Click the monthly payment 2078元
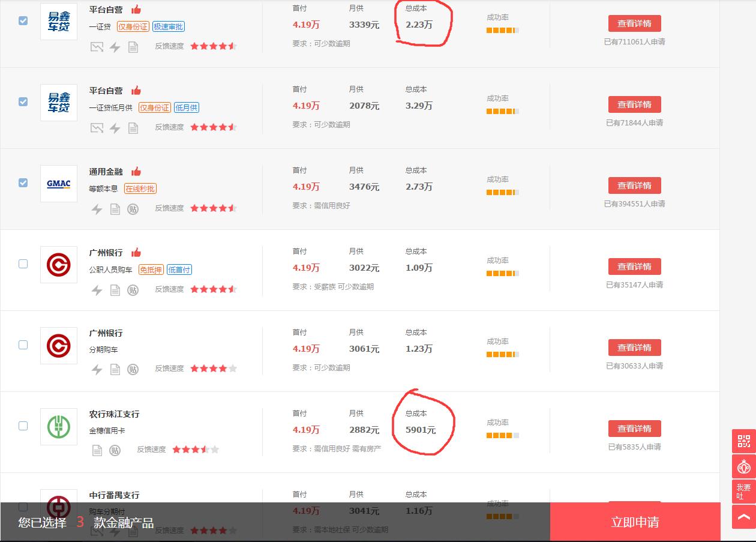The width and height of the screenshot is (756, 542). 364,106
